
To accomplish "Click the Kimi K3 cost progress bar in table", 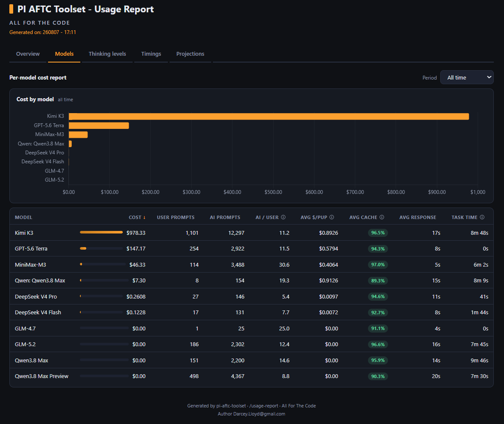I will [x=101, y=232].
